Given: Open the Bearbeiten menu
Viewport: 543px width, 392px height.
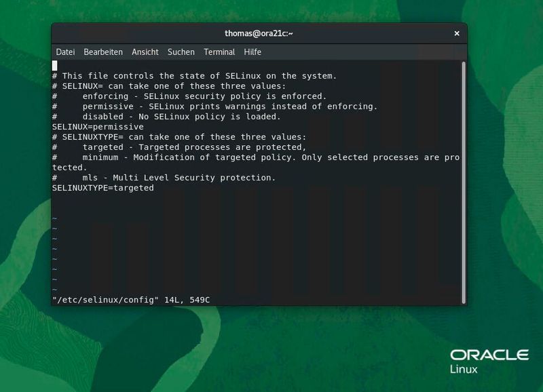Looking at the screenshot, I should coord(103,52).
